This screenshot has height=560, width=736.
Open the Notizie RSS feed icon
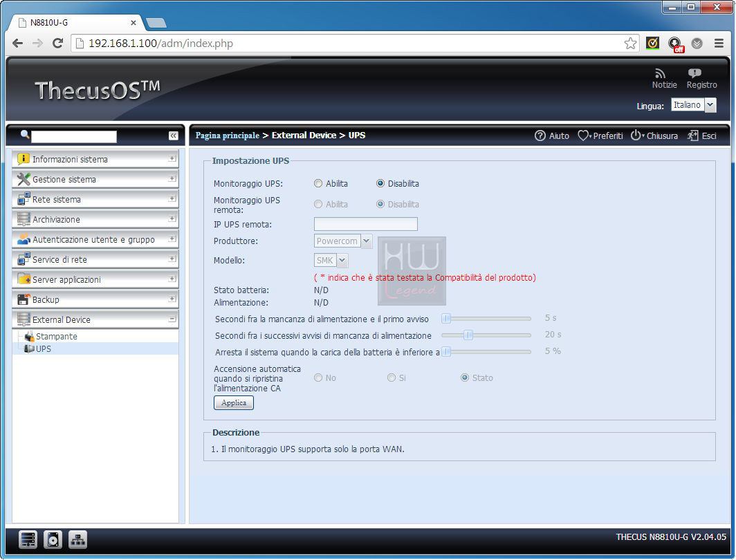click(x=660, y=74)
